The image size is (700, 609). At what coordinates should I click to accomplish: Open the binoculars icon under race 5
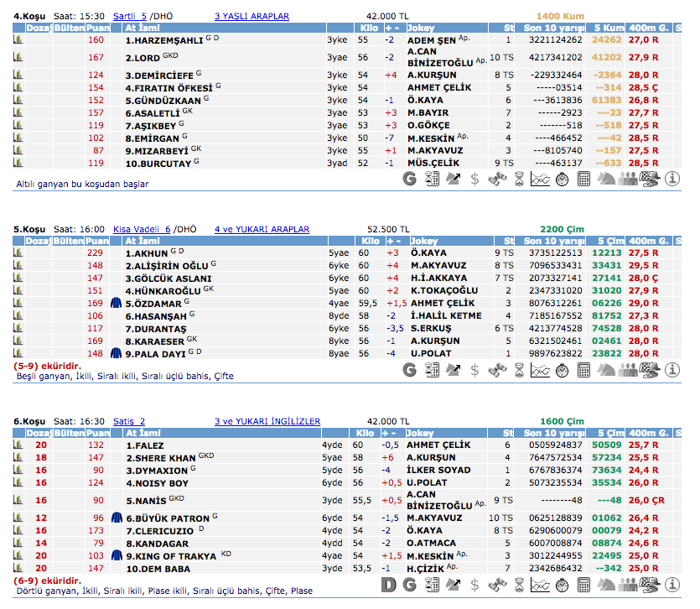tap(497, 369)
